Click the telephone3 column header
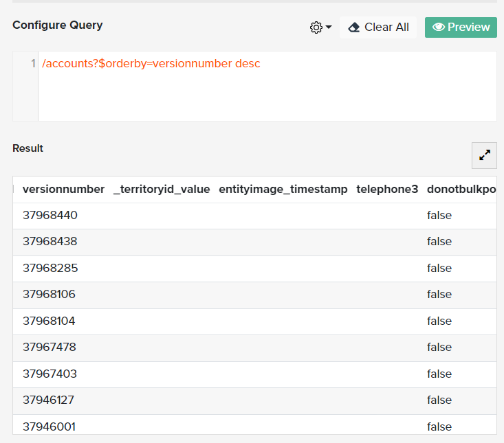 tap(387, 190)
